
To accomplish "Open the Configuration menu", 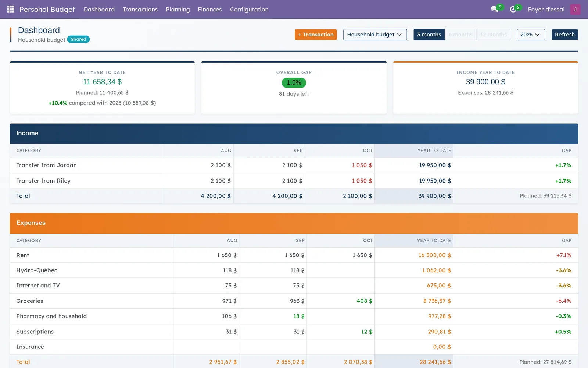I will click(x=249, y=9).
